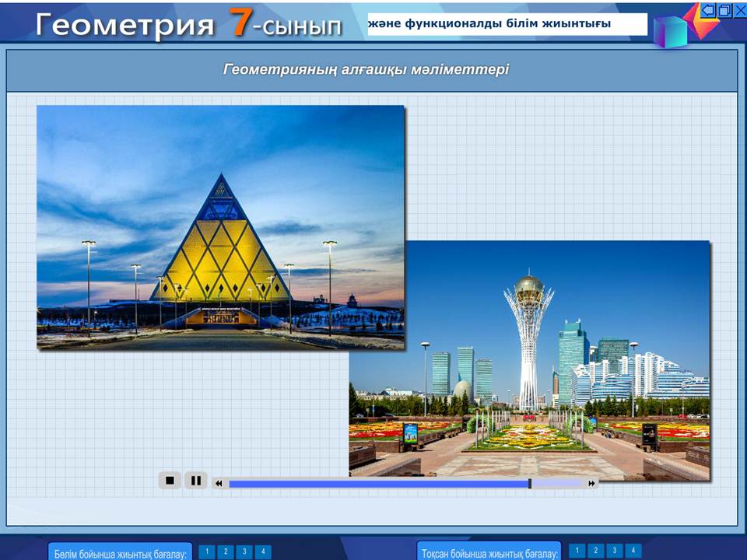Open quarter assessment number 1

pyautogui.click(x=577, y=551)
